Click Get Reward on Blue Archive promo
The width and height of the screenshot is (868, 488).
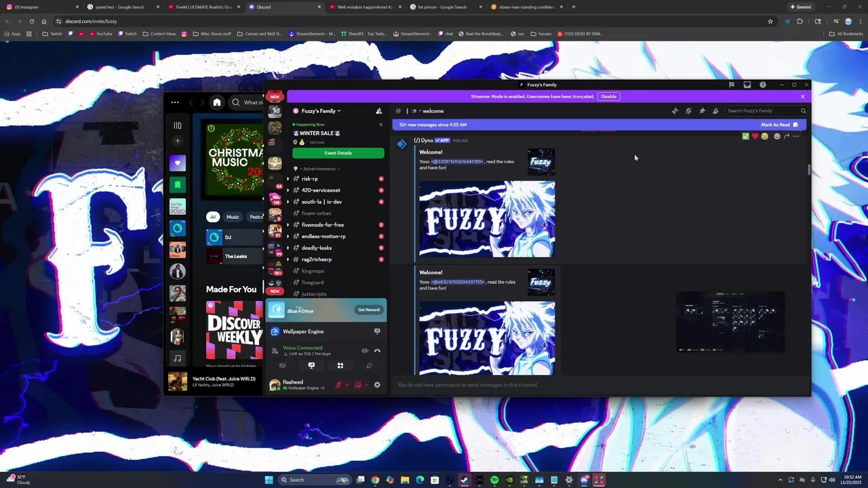pos(369,310)
